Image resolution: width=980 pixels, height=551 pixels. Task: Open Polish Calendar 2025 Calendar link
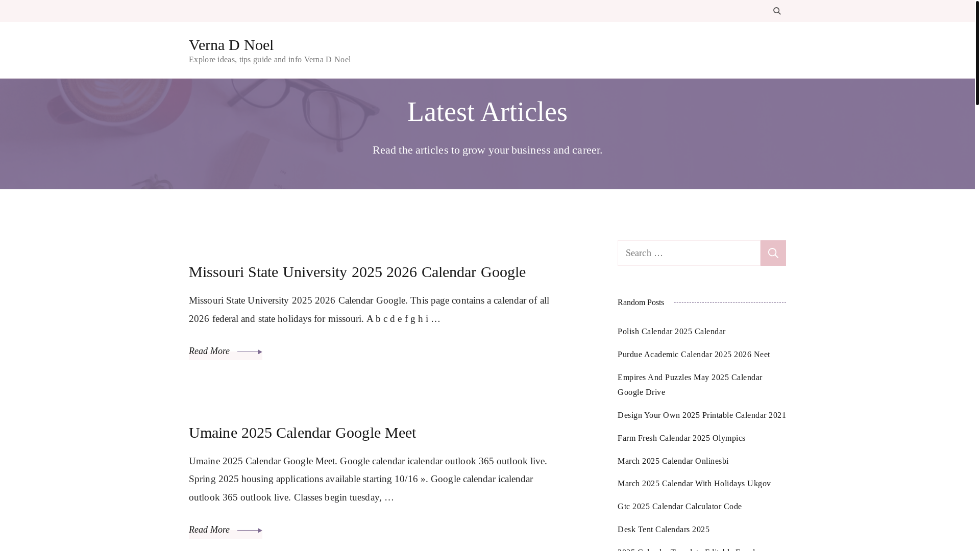coord(671,332)
